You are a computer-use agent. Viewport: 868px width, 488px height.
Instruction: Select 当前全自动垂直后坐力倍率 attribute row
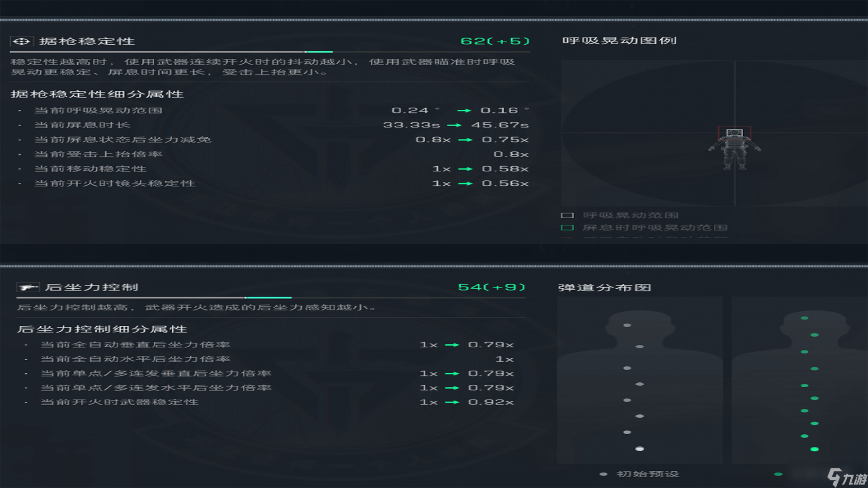point(135,345)
